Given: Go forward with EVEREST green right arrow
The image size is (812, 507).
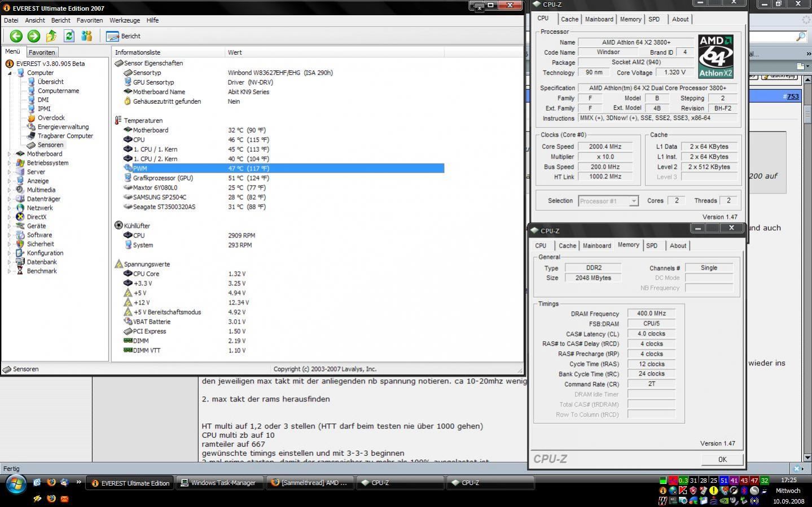Looking at the screenshot, I should pos(34,36).
